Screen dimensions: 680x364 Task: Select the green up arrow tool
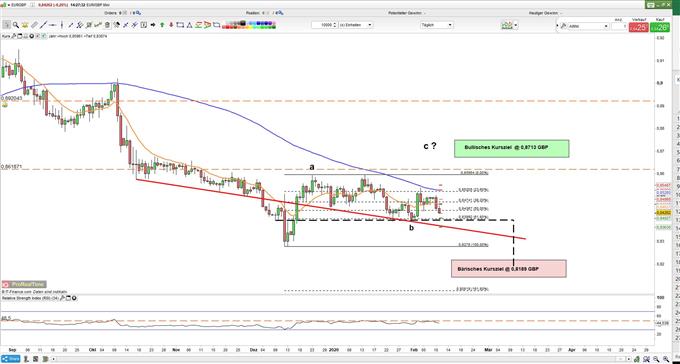point(162,25)
